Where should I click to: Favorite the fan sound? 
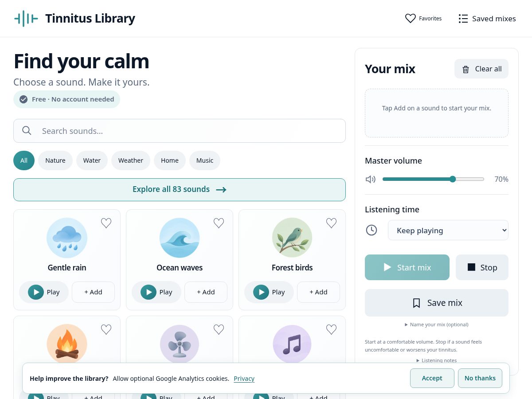tap(219, 329)
